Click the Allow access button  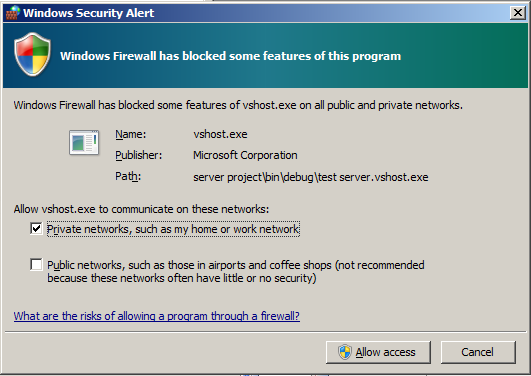click(x=378, y=352)
